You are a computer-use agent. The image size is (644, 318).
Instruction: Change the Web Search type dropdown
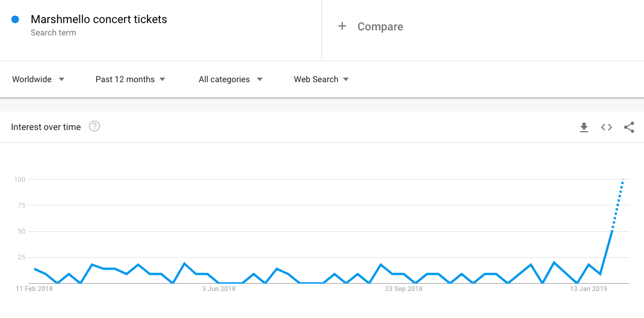321,79
